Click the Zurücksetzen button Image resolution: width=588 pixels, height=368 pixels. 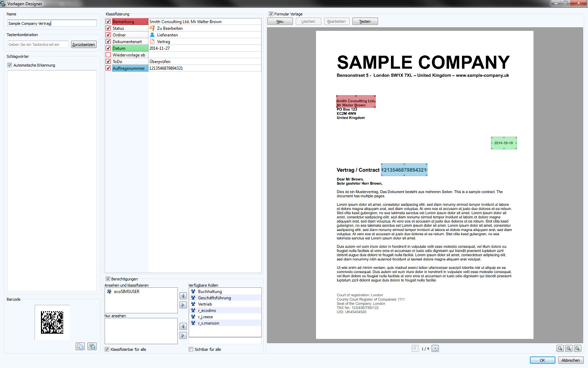[x=83, y=45]
